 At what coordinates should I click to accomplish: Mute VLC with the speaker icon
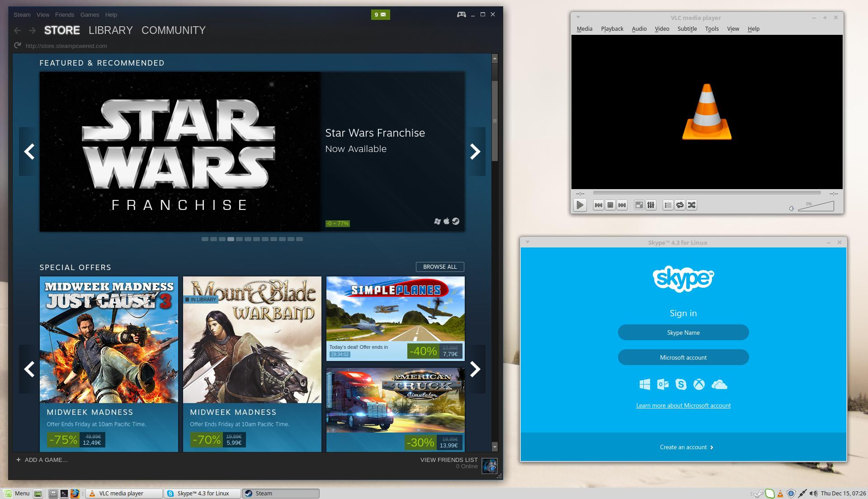(792, 209)
